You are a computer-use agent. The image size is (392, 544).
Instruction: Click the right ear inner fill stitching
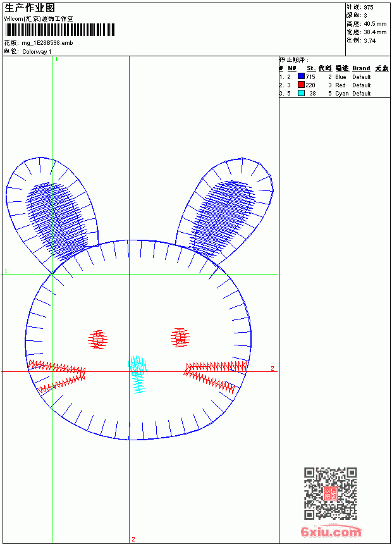(222, 217)
